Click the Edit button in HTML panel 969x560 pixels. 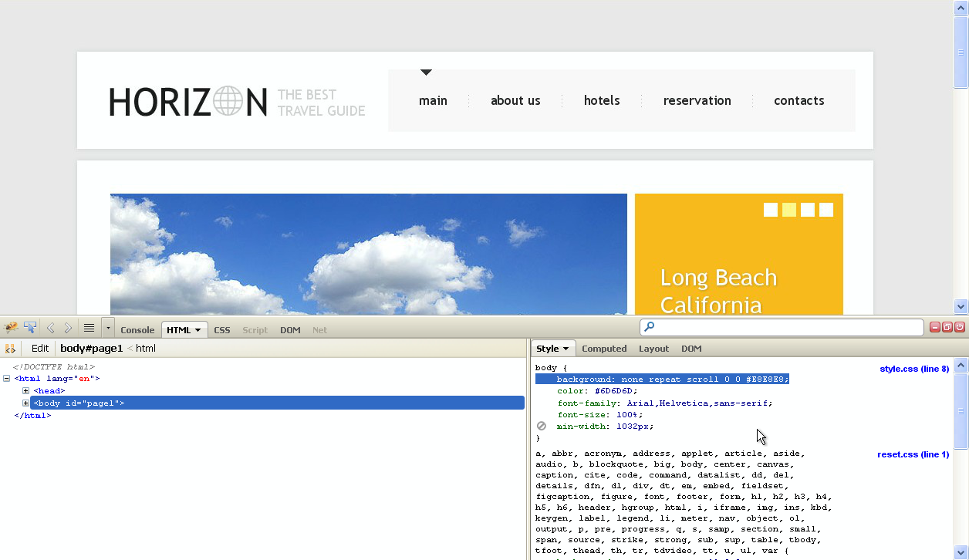click(x=40, y=349)
